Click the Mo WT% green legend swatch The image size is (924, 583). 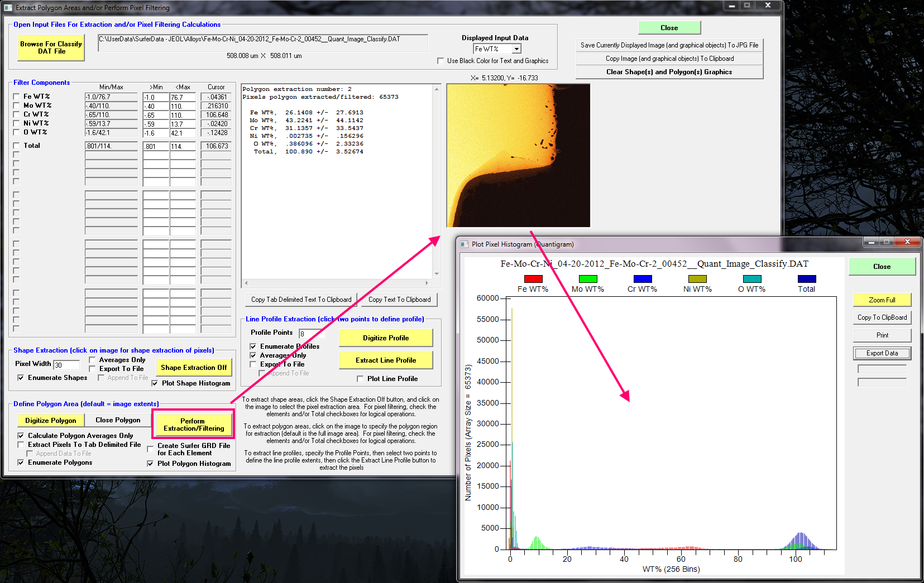(x=588, y=278)
